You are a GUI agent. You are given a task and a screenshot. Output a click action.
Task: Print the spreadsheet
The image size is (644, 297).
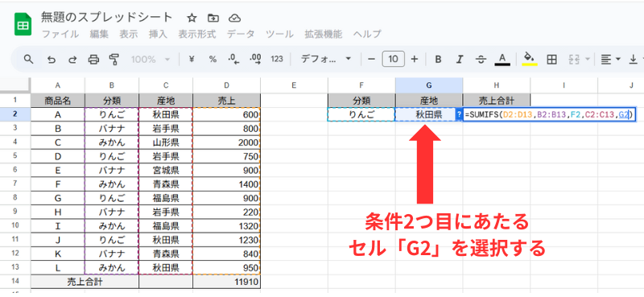(93, 59)
